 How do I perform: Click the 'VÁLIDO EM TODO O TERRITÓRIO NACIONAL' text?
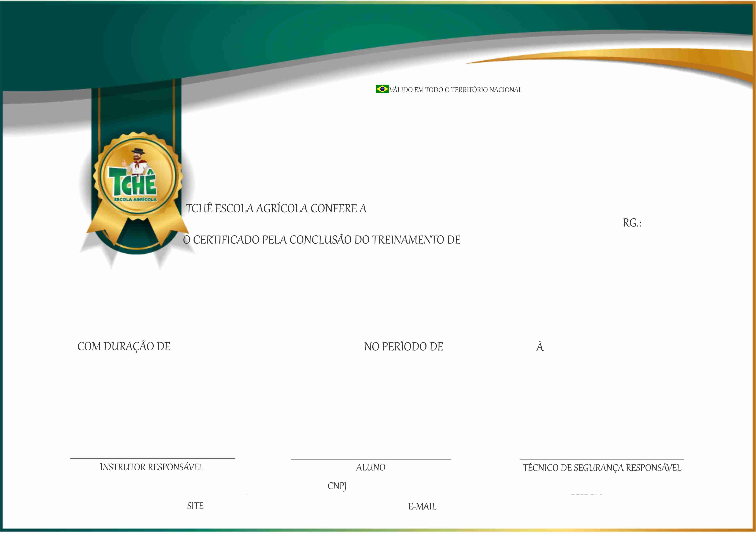(456, 90)
